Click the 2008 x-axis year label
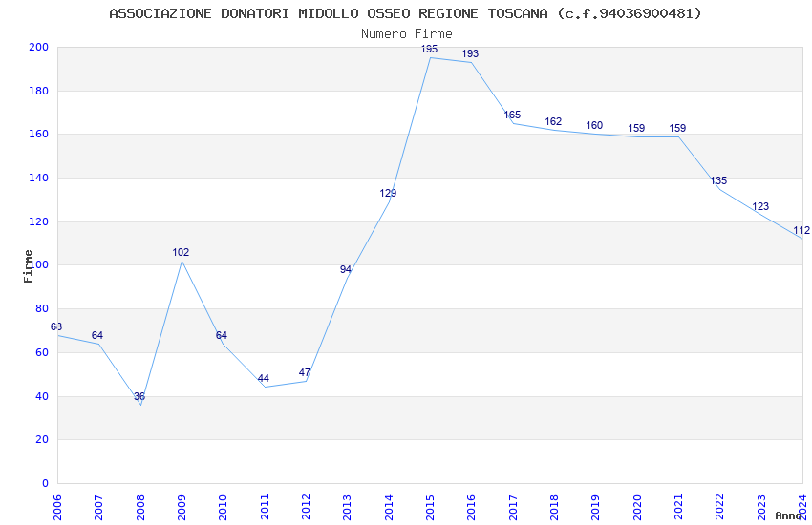 click(139, 508)
